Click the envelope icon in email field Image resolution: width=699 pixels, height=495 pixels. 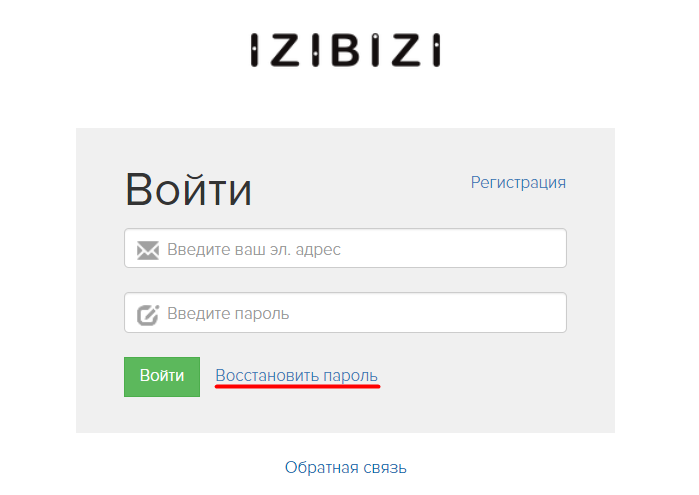pos(148,250)
